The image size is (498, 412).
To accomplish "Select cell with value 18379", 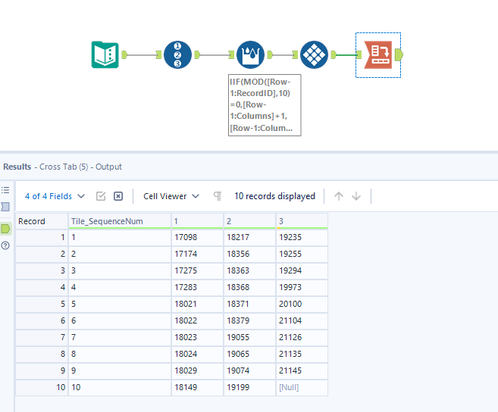I will coord(250,321).
